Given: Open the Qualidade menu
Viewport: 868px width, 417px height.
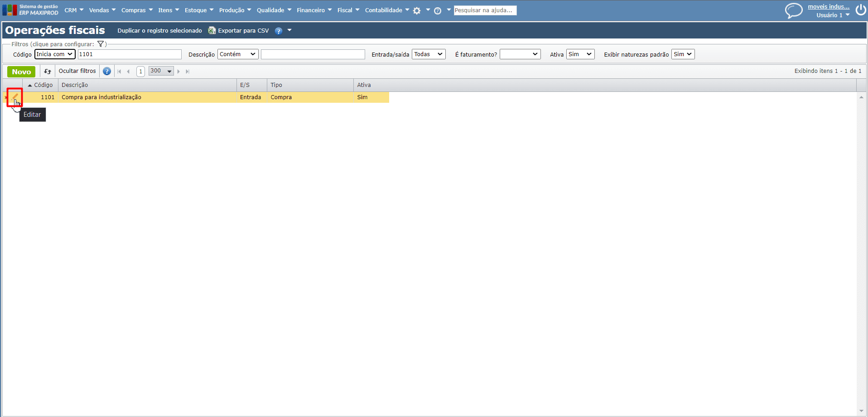Looking at the screenshot, I should tap(274, 10).
